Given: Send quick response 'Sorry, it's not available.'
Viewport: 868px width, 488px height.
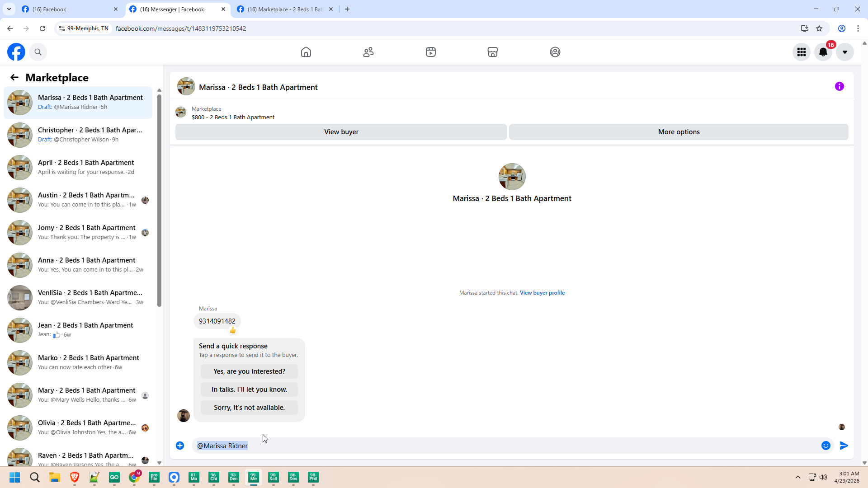Looking at the screenshot, I should [249, 408].
